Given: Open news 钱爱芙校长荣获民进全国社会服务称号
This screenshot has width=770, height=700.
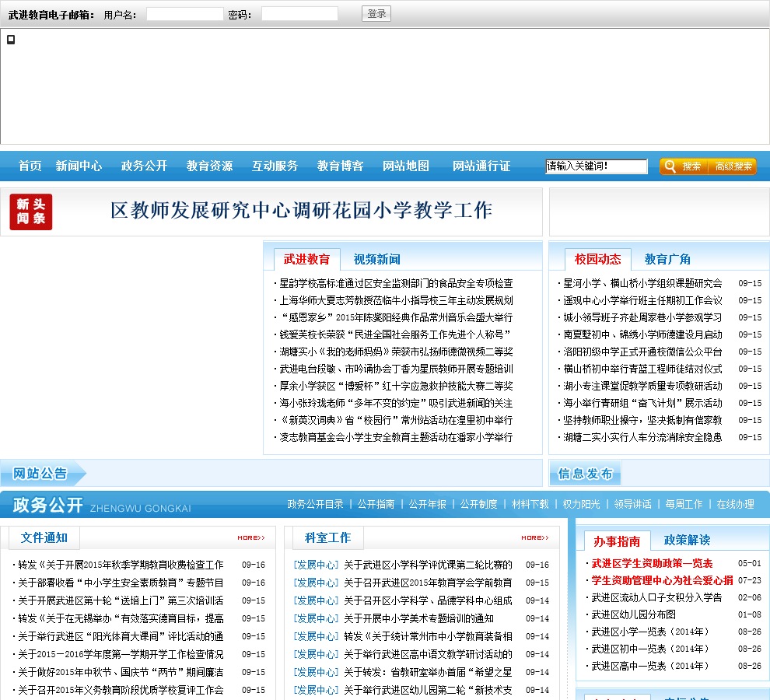Looking at the screenshot, I should 396,334.
